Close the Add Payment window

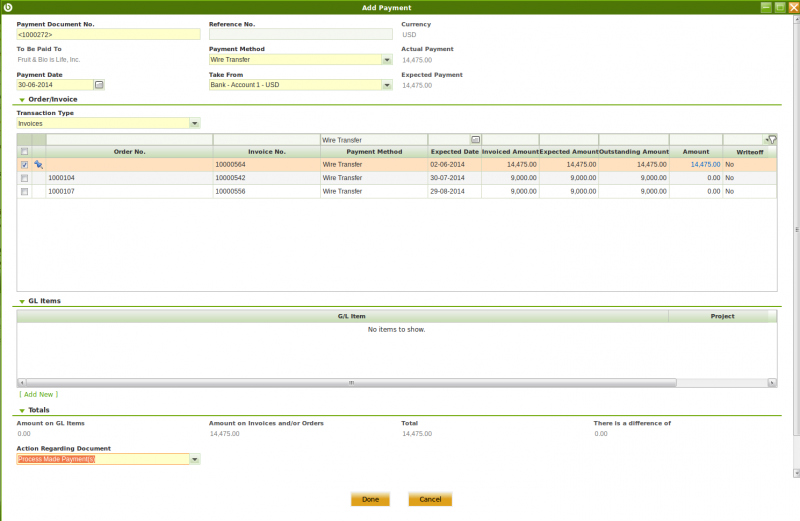[x=794, y=7]
